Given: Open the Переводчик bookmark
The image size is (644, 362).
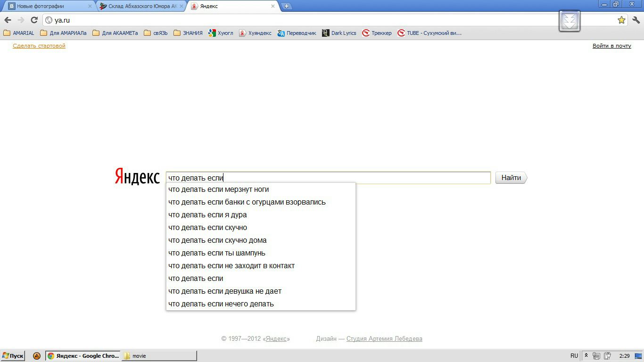Looking at the screenshot, I should pyautogui.click(x=297, y=33).
